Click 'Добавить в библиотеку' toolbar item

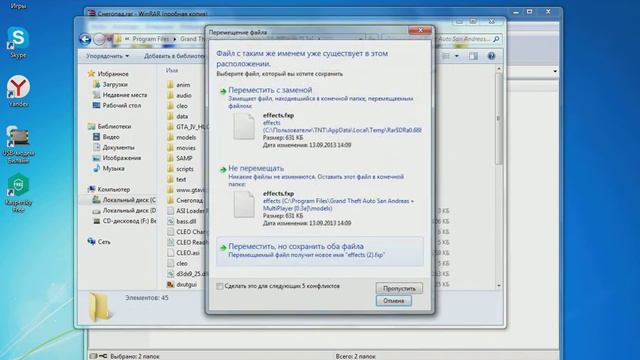pos(175,56)
